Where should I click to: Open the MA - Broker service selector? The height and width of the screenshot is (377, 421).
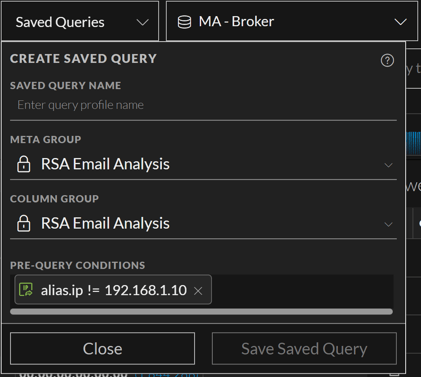tap(292, 21)
